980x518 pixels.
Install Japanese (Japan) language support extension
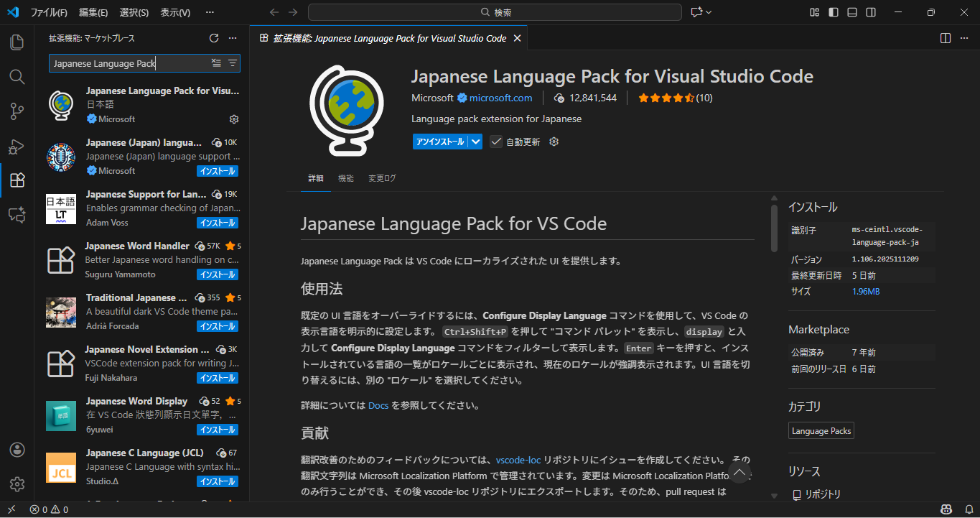point(217,171)
